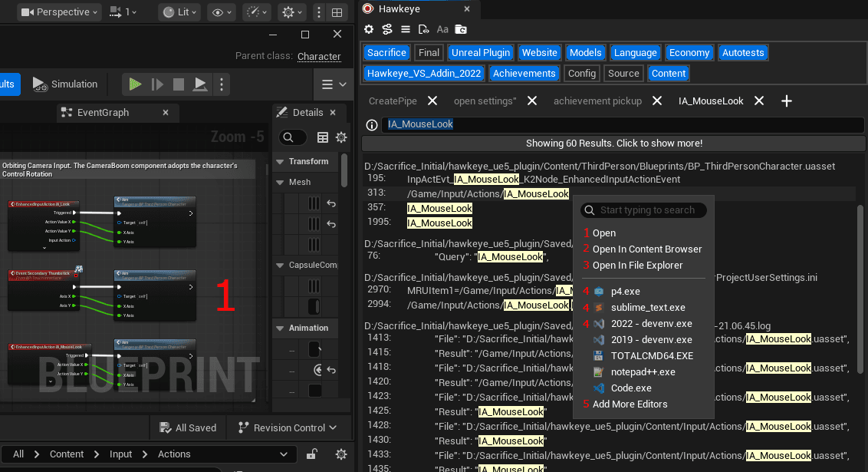Open the Character parent class link
This screenshot has width=868, height=472.
(319, 56)
